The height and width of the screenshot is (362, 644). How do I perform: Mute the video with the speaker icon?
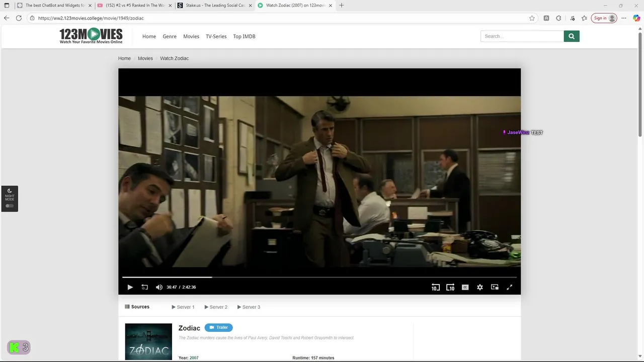click(159, 287)
